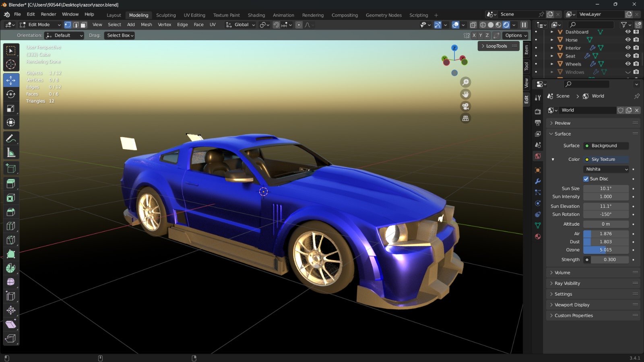Open the Options dropdown in the tool settings
Image resolution: width=644 pixels, height=362 pixels.
(516, 35)
